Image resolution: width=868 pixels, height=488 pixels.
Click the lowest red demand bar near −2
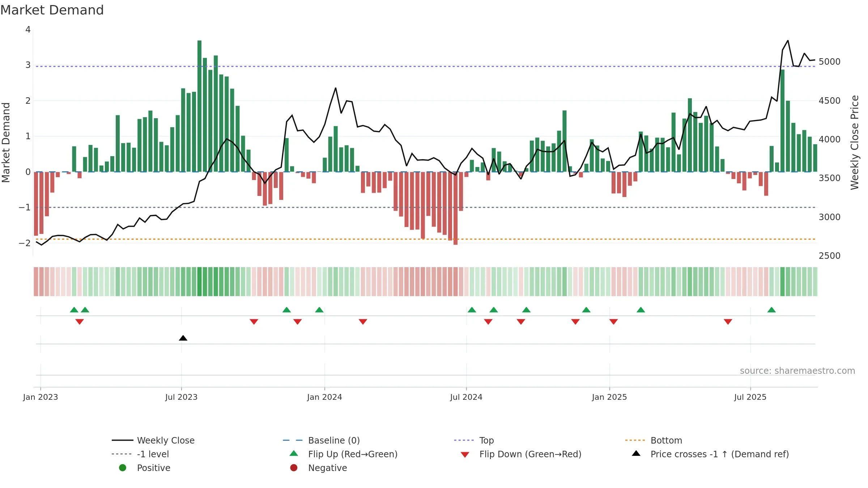tap(455, 208)
